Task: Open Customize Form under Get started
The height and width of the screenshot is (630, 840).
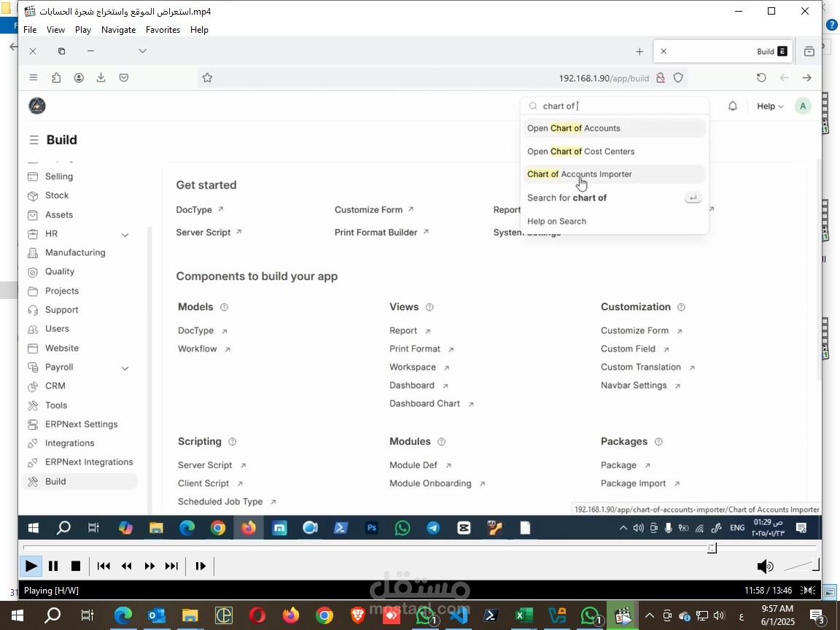Action: click(374, 209)
